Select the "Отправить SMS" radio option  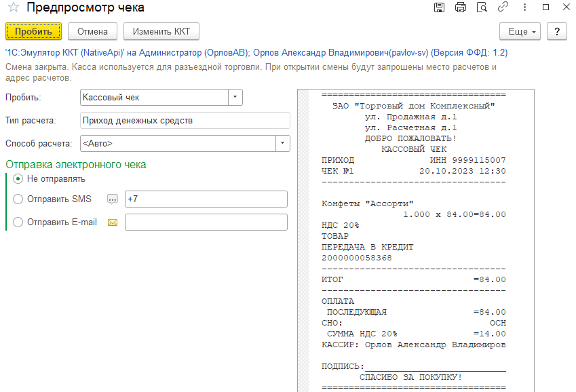(x=18, y=199)
